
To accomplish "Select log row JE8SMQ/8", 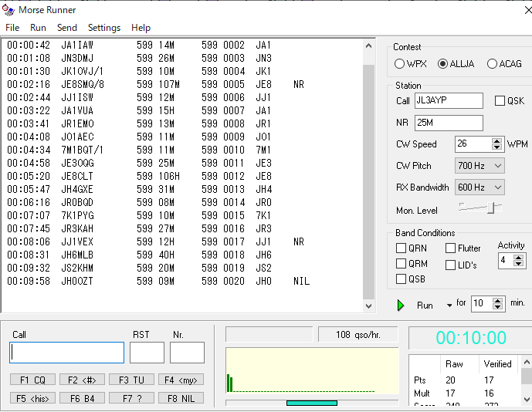I will point(181,84).
